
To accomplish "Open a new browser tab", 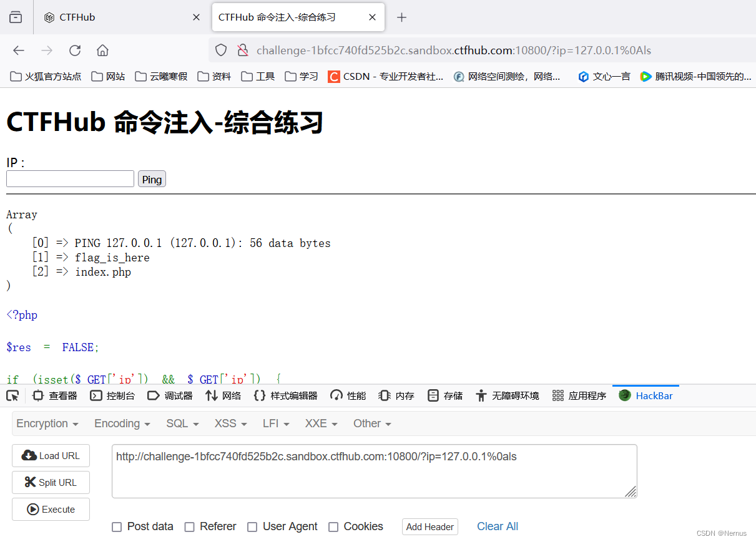I will coord(401,17).
